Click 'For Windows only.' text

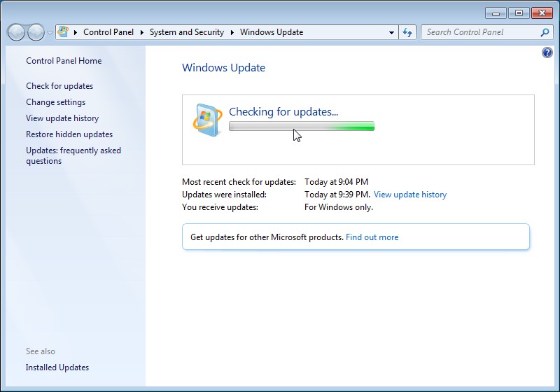coord(339,207)
